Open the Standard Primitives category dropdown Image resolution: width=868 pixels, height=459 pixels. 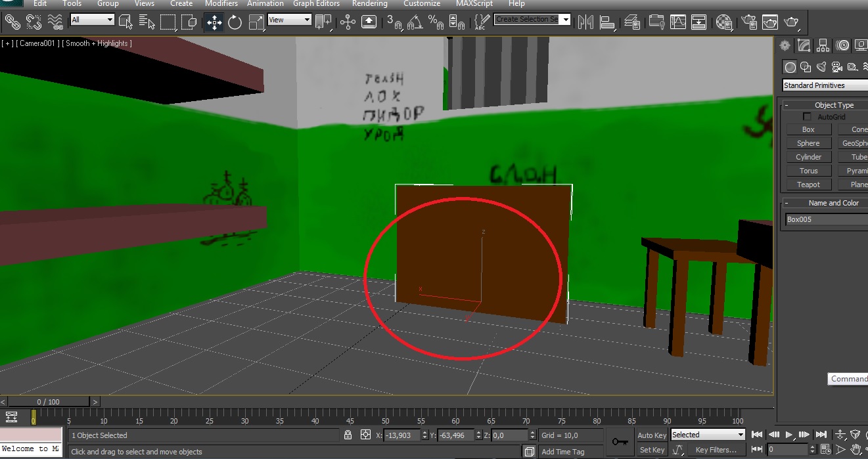(x=825, y=85)
